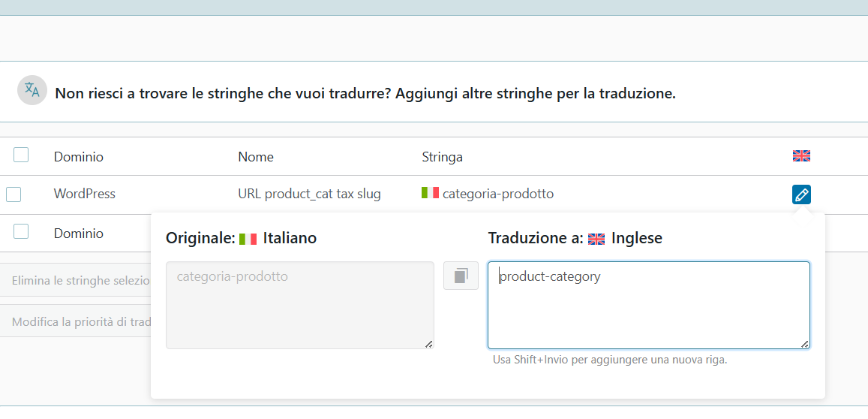Click the Italian flag next to Originale
Image resolution: width=868 pixels, height=419 pixels.
(248, 239)
